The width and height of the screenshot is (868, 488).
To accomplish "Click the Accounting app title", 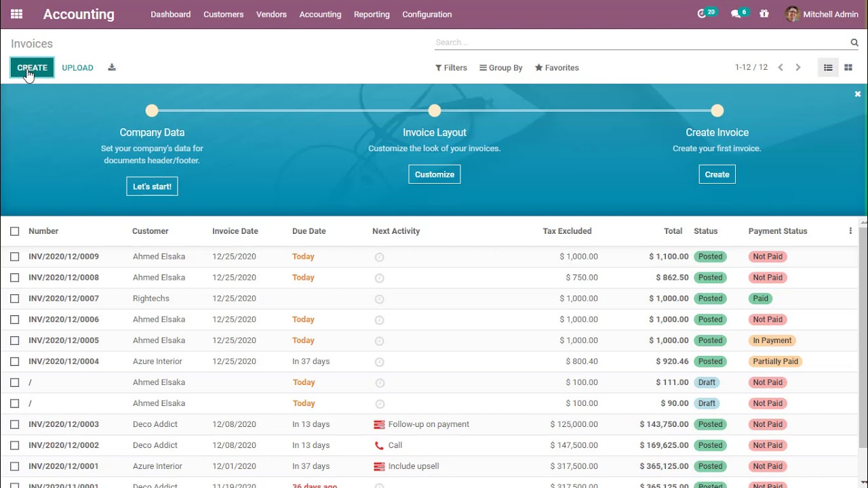I will 79,14.
